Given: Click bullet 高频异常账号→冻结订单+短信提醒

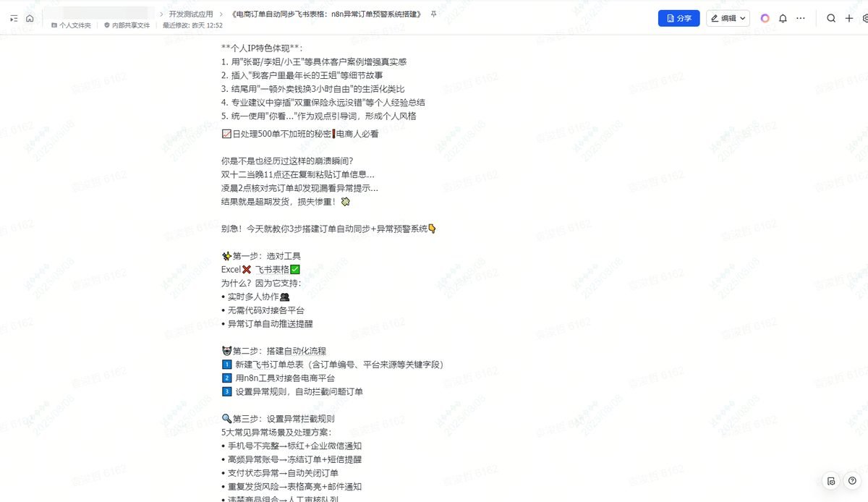Looking at the screenshot, I should [x=291, y=459].
